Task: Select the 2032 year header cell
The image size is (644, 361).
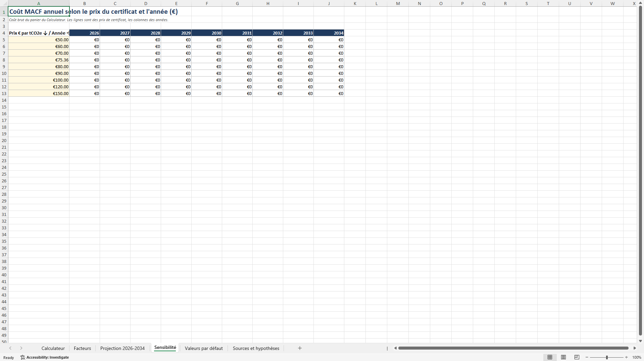Action: click(x=268, y=33)
